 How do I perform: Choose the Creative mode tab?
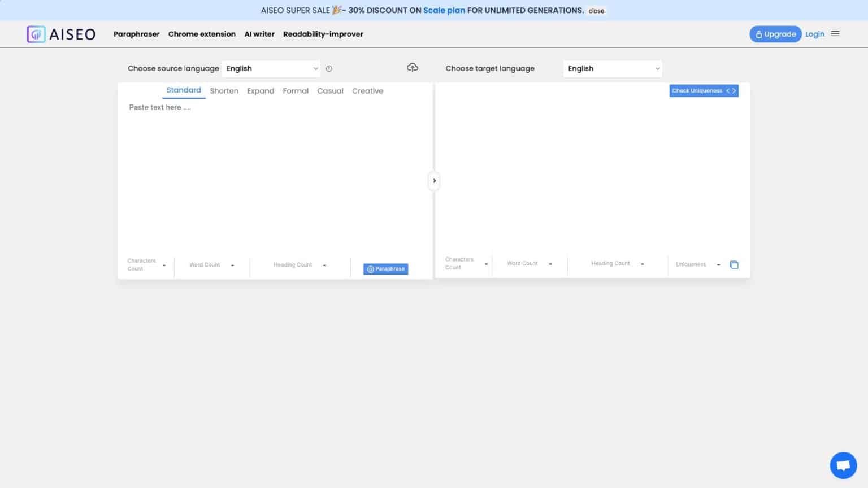(367, 91)
